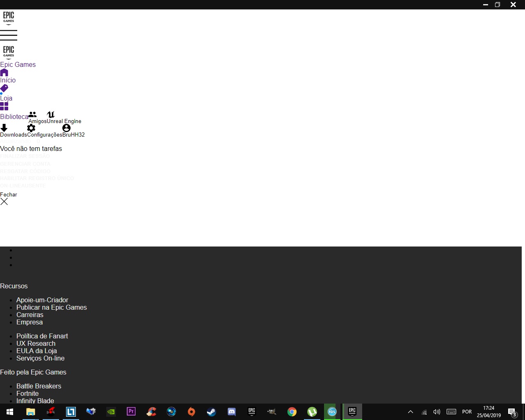Open GIMP from the taskbar
Viewport: 525px width, 420px height.
tap(272, 412)
